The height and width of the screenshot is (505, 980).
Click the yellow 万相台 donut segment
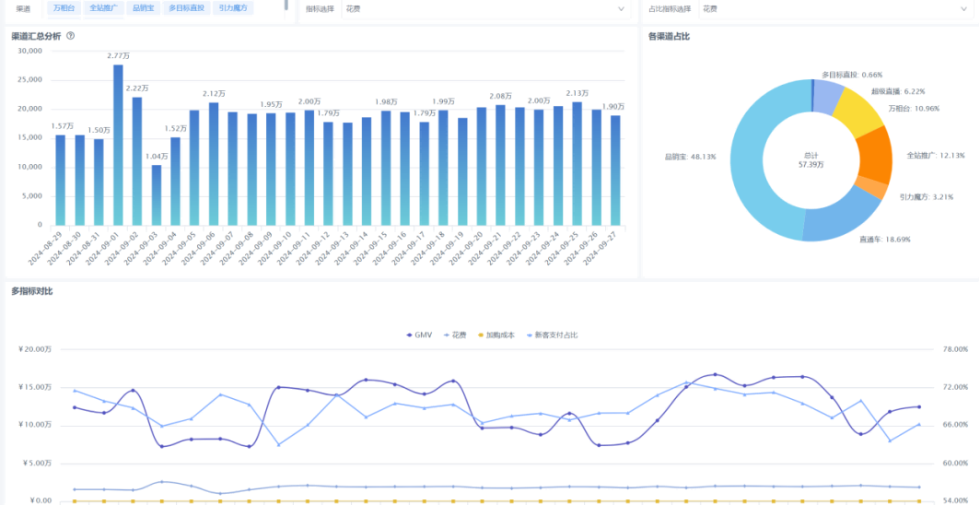click(x=860, y=114)
